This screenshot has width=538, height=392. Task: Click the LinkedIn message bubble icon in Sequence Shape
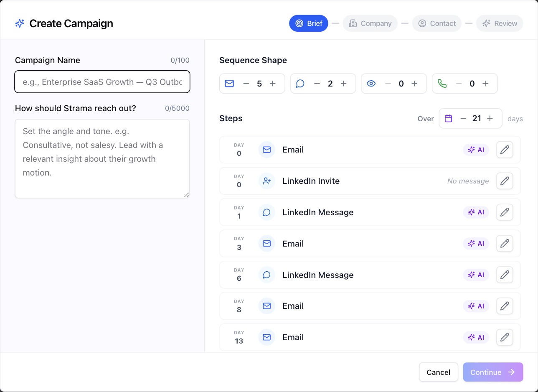click(300, 84)
